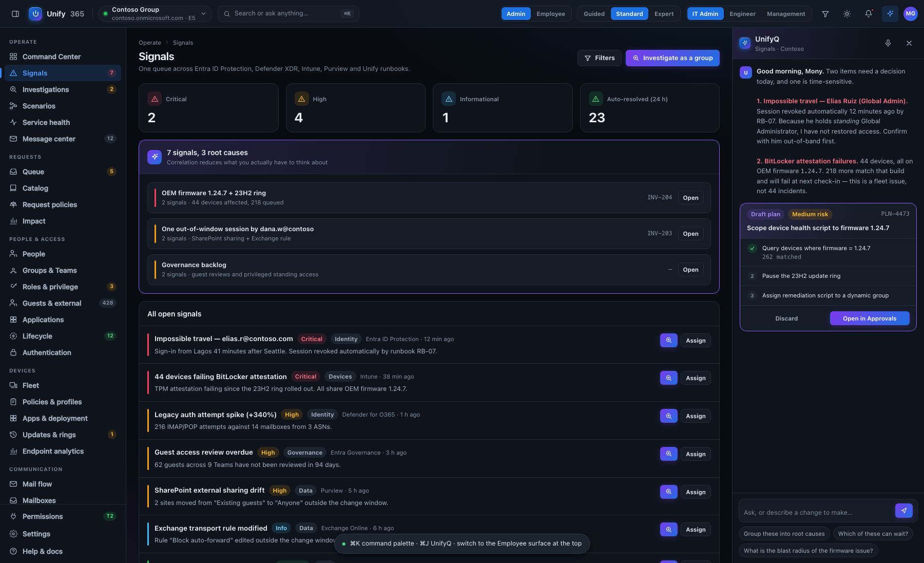Open the Governance backlog root cause
Image resolution: width=924 pixels, height=563 pixels.
point(690,270)
